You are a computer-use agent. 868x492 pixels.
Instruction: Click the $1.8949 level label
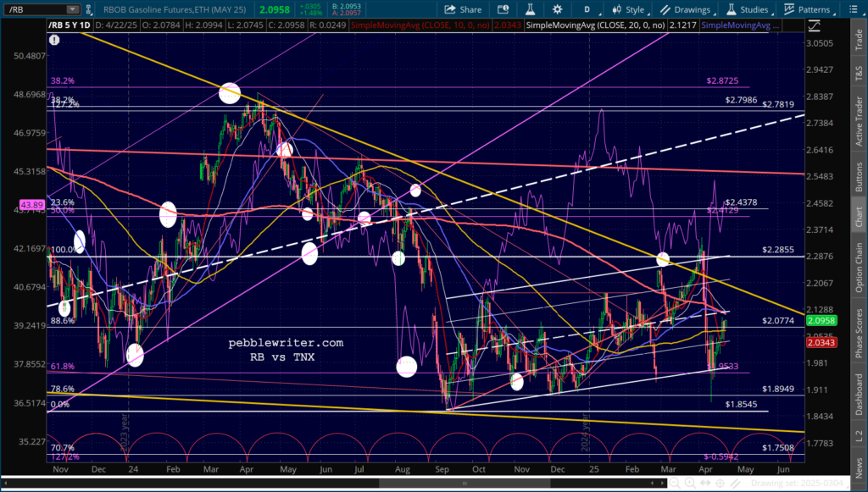click(x=778, y=390)
